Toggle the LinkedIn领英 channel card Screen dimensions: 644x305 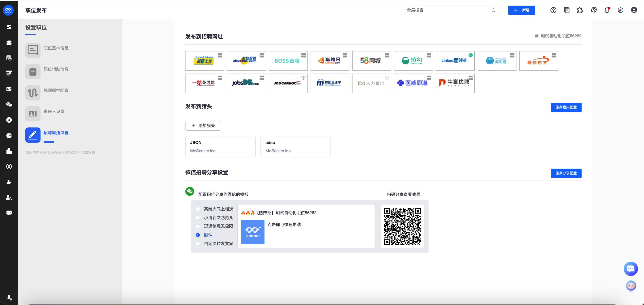click(455, 61)
